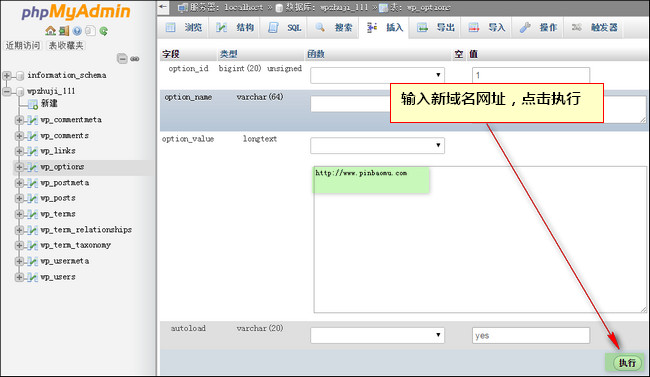The image size is (650, 377).
Task: Open the 结构 structure tab
Action: [235, 28]
